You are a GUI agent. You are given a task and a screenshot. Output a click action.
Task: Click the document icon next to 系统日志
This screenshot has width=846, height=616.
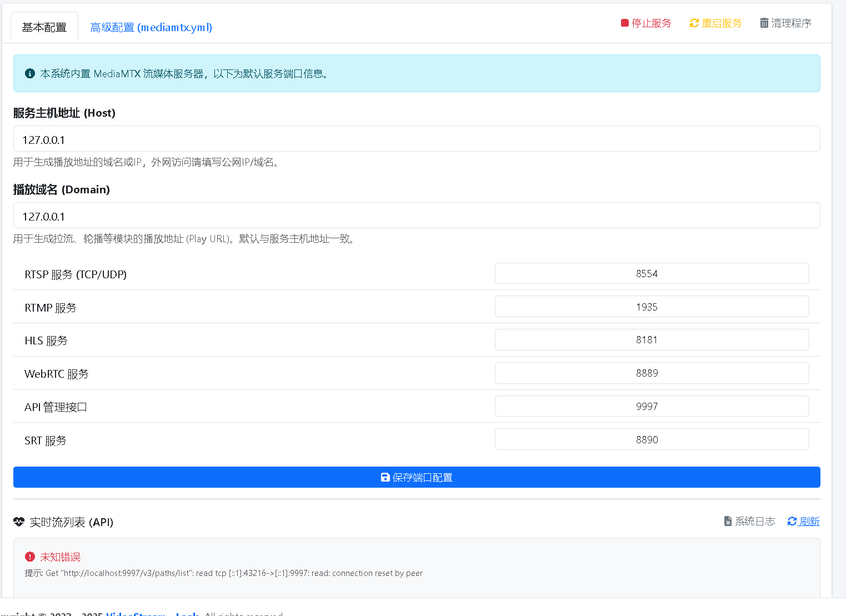tap(728, 521)
